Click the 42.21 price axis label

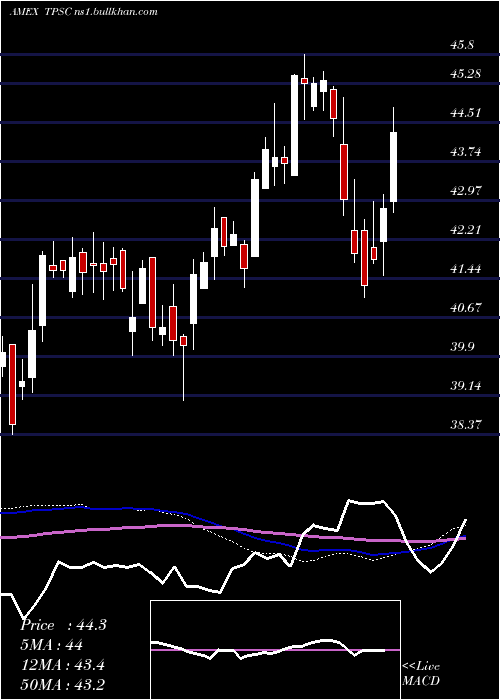[x=466, y=230]
